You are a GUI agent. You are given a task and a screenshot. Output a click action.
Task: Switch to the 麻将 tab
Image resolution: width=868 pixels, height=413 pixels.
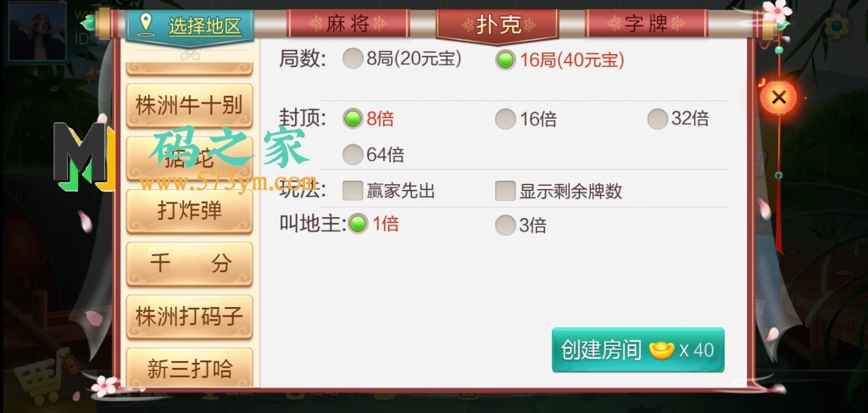pyautogui.click(x=348, y=24)
